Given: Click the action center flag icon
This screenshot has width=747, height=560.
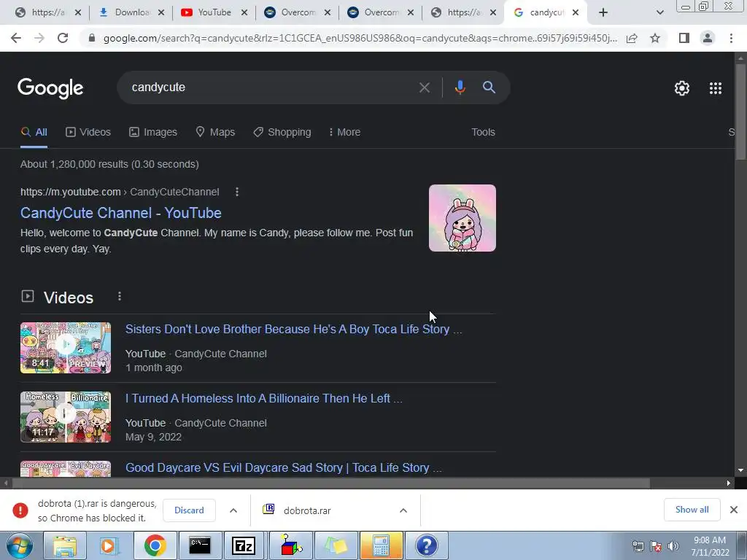Looking at the screenshot, I should coord(656,546).
